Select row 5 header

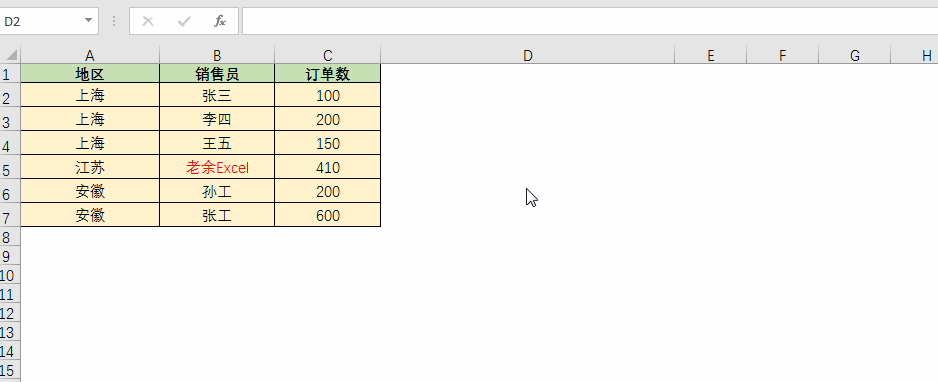tap(10, 167)
